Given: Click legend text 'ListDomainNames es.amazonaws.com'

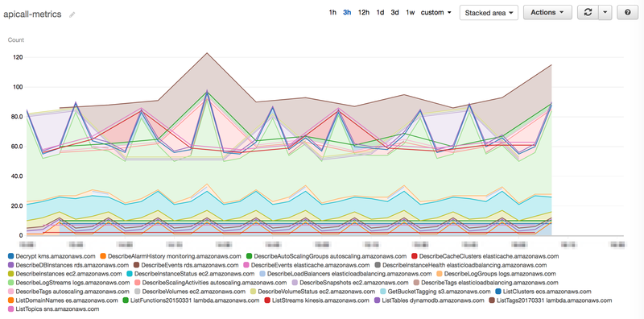Looking at the screenshot, I should (x=66, y=300).
